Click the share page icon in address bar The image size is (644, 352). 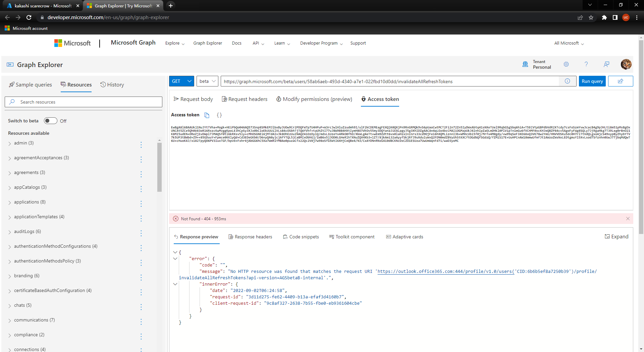coord(580,17)
